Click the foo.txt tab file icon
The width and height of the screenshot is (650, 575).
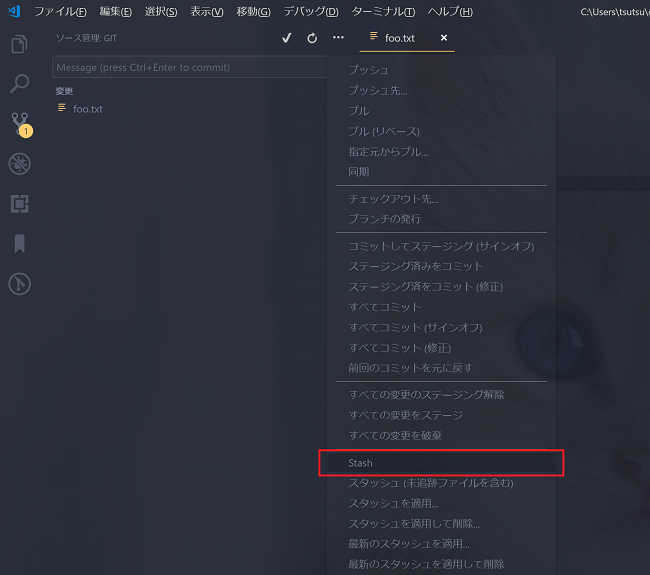pyautogui.click(x=374, y=36)
